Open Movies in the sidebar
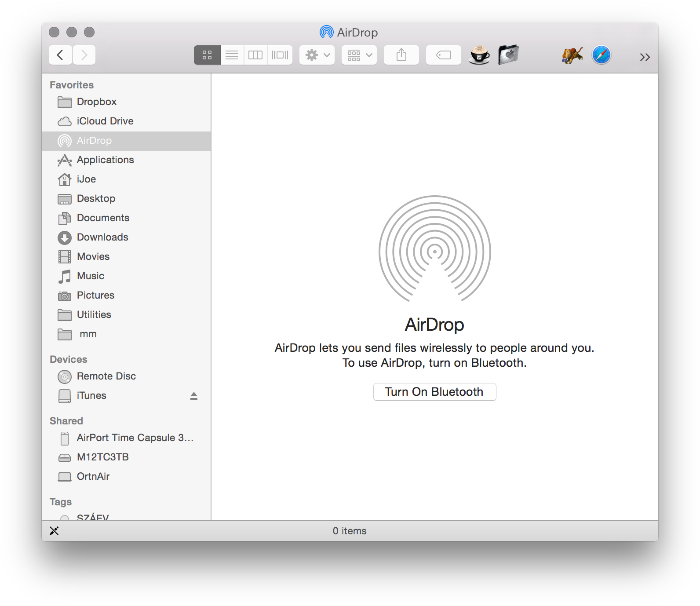700x606 pixels. click(x=126, y=257)
